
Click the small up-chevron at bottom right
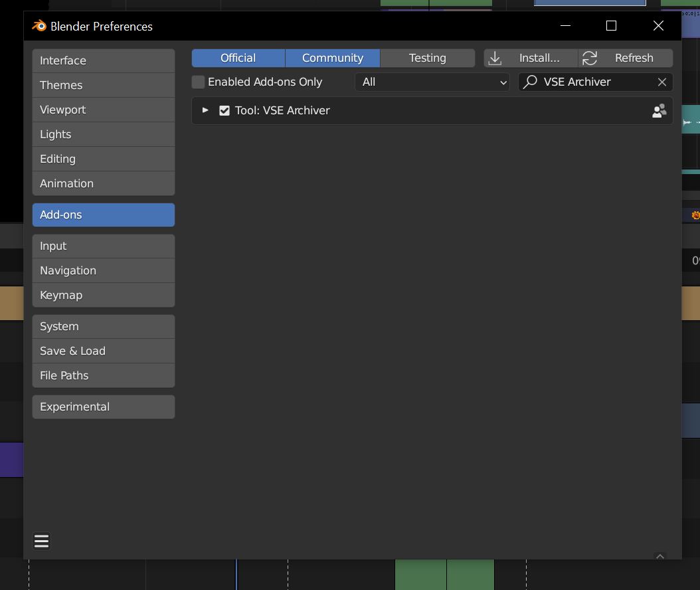660,556
